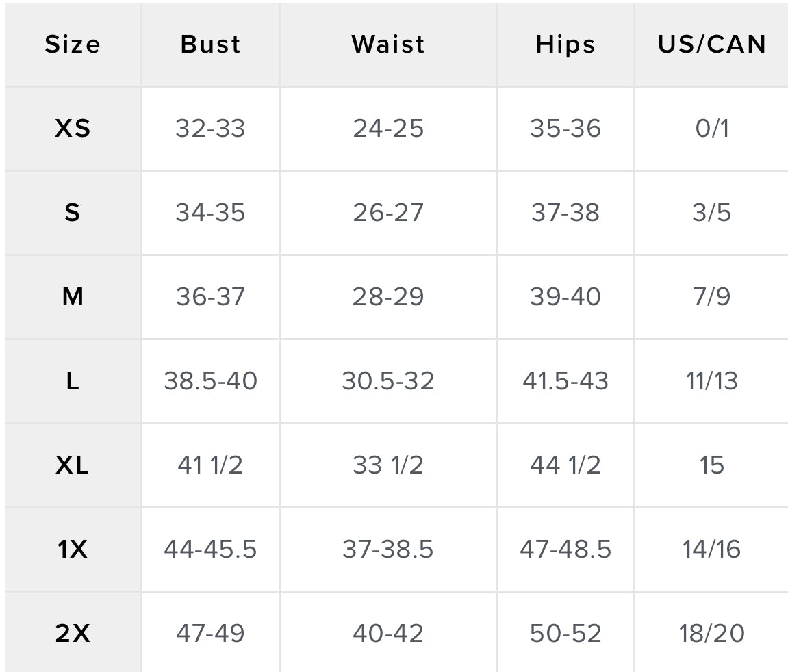Click hips value 44 1/2 cell
Viewport: 788px width, 672px height.
[x=565, y=465]
